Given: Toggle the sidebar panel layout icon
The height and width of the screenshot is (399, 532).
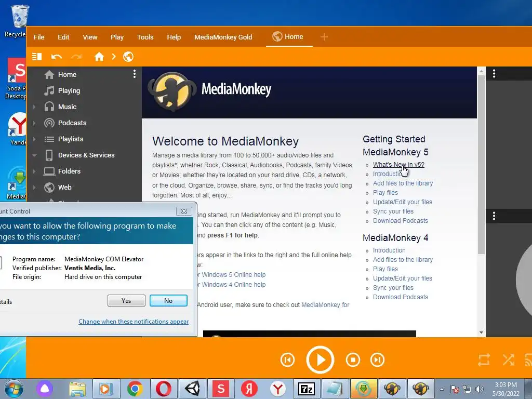Looking at the screenshot, I should 37,57.
